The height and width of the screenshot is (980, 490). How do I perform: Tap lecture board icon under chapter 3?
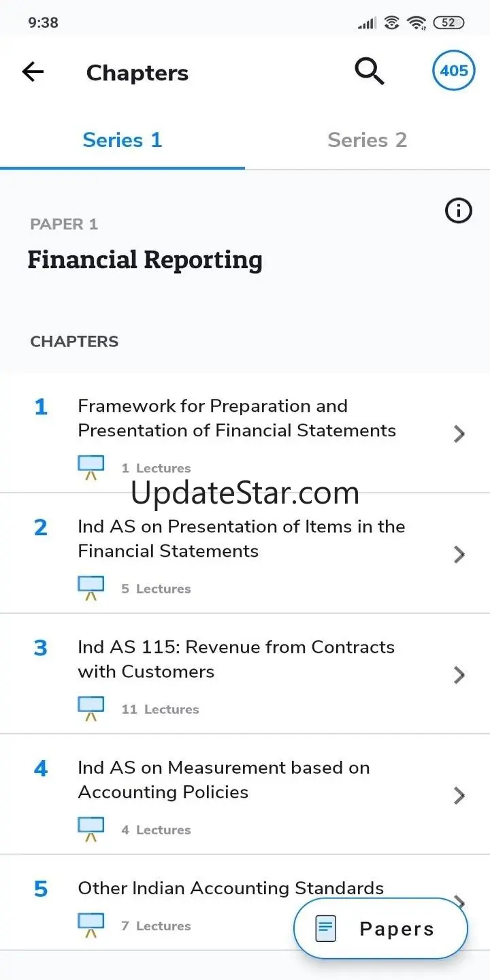tap(91, 708)
